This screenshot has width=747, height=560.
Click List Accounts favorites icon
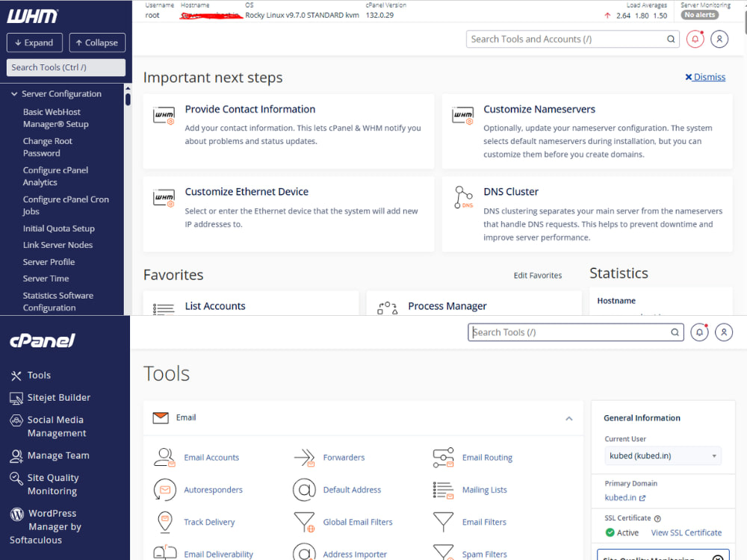tap(164, 309)
